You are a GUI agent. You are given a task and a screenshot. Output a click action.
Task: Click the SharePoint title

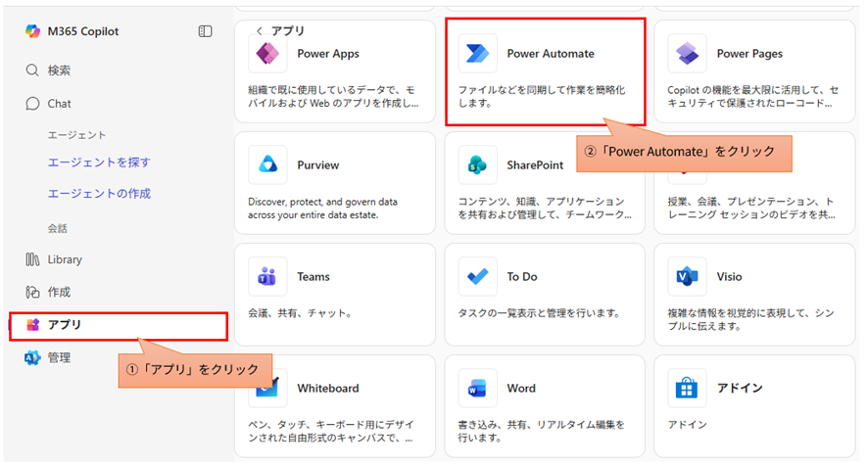[535, 164]
